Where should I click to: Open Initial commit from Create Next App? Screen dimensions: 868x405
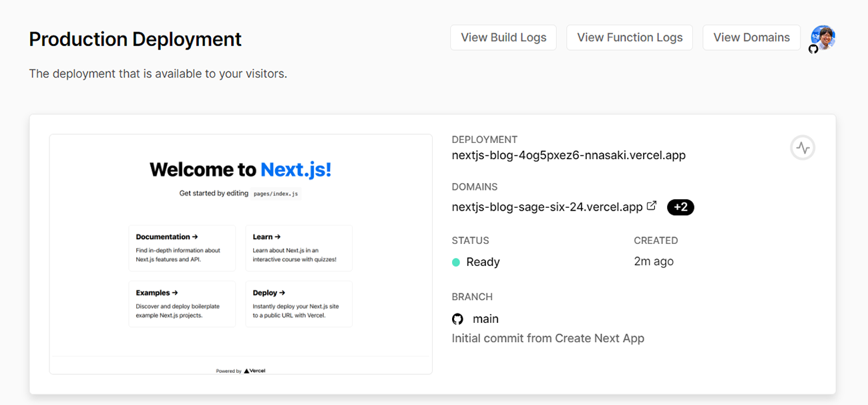[x=548, y=338]
